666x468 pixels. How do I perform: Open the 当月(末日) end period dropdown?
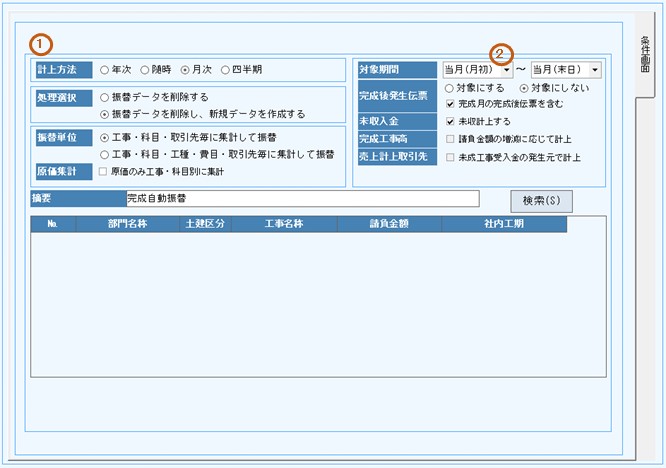pyautogui.click(x=595, y=70)
